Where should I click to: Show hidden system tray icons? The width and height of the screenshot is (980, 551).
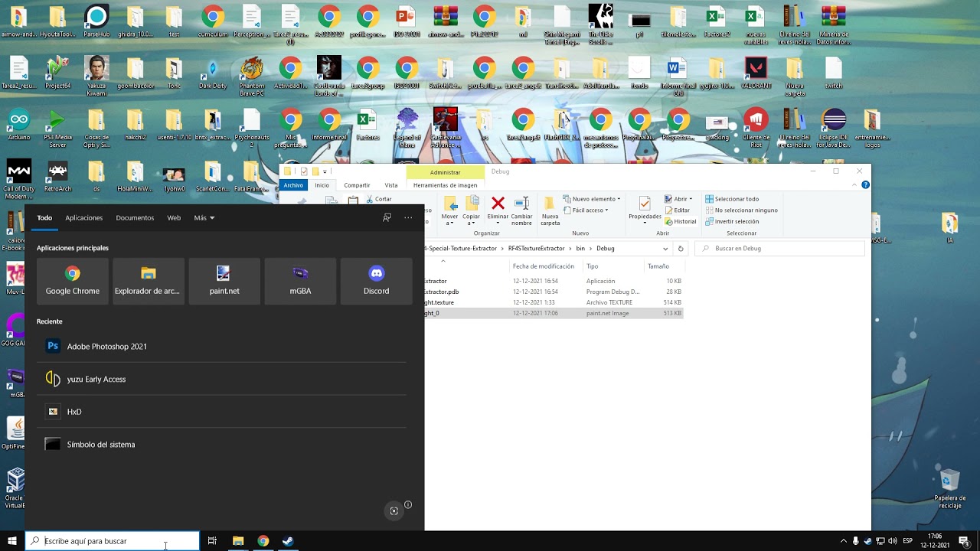(844, 541)
